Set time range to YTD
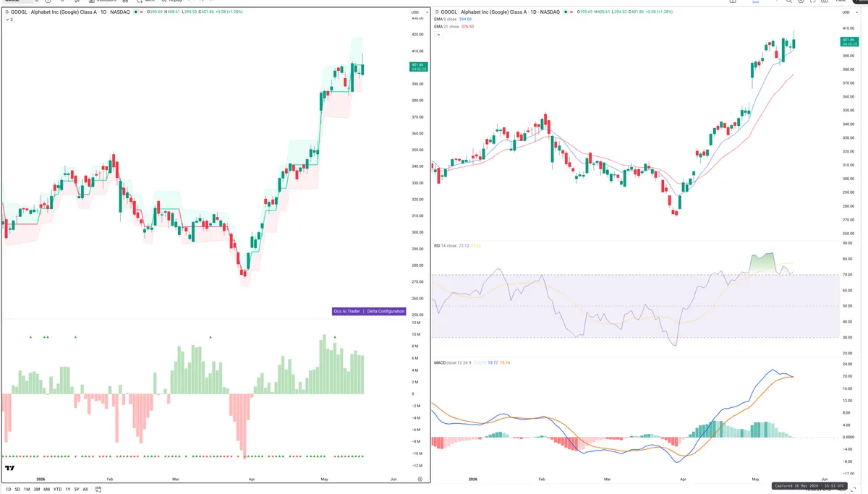868x494 pixels. (57, 490)
